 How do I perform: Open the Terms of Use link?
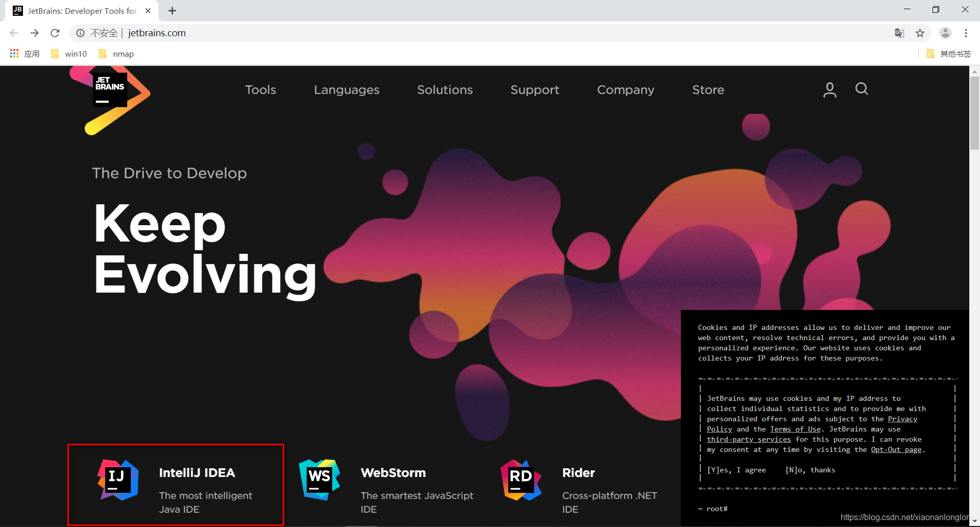(795, 429)
